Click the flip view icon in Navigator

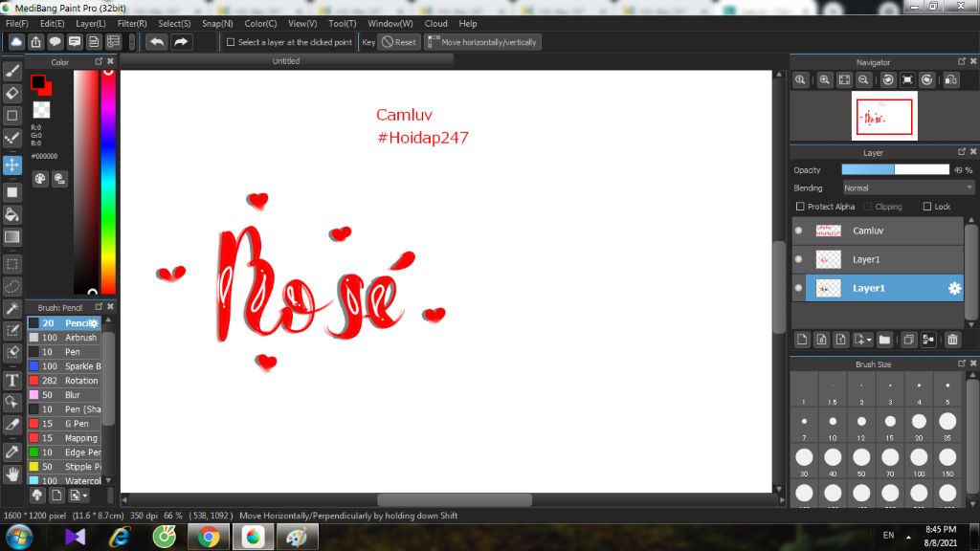(951, 80)
